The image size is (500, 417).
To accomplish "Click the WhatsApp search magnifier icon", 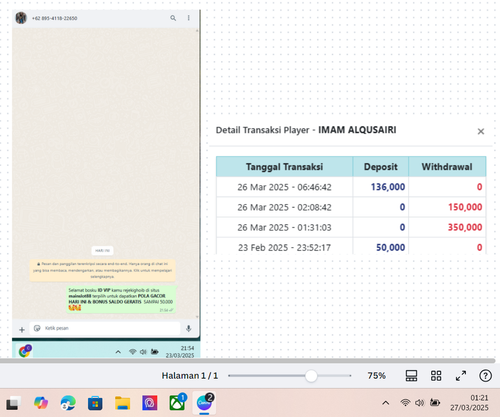I will [x=173, y=18].
